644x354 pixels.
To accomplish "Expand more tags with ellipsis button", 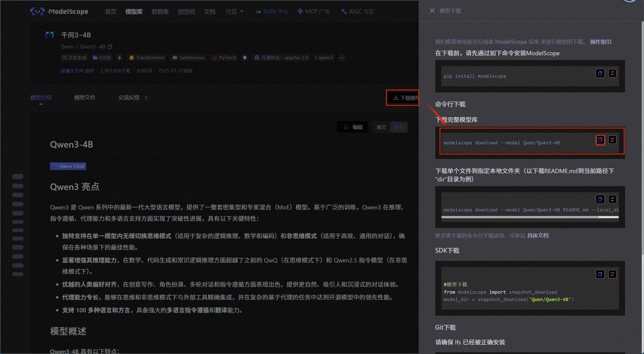I will point(342,58).
